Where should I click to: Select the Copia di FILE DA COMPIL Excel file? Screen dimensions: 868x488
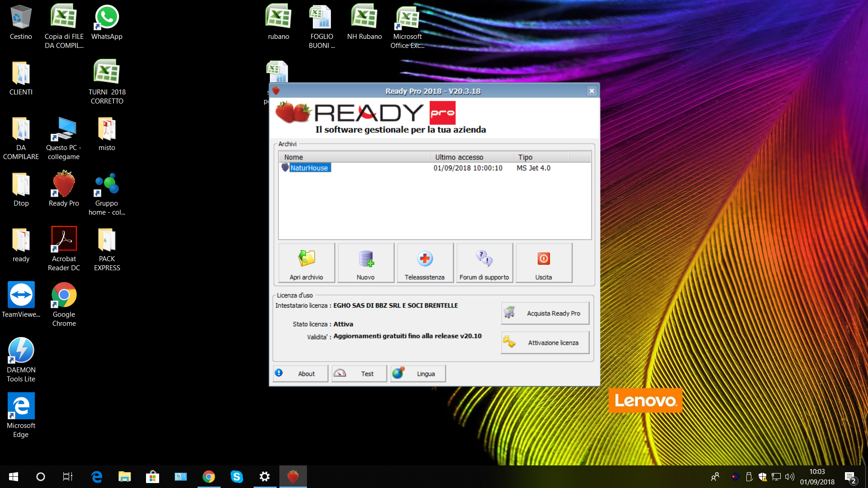coord(64,26)
